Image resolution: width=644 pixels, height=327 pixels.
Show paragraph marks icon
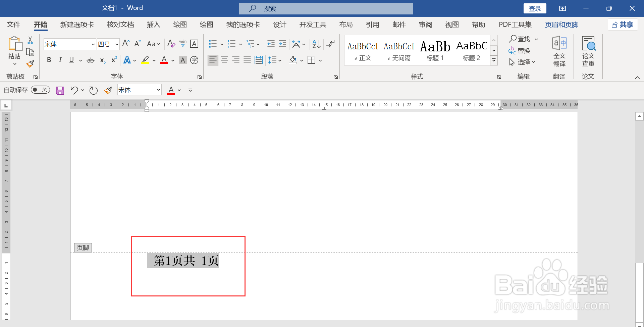click(x=331, y=44)
